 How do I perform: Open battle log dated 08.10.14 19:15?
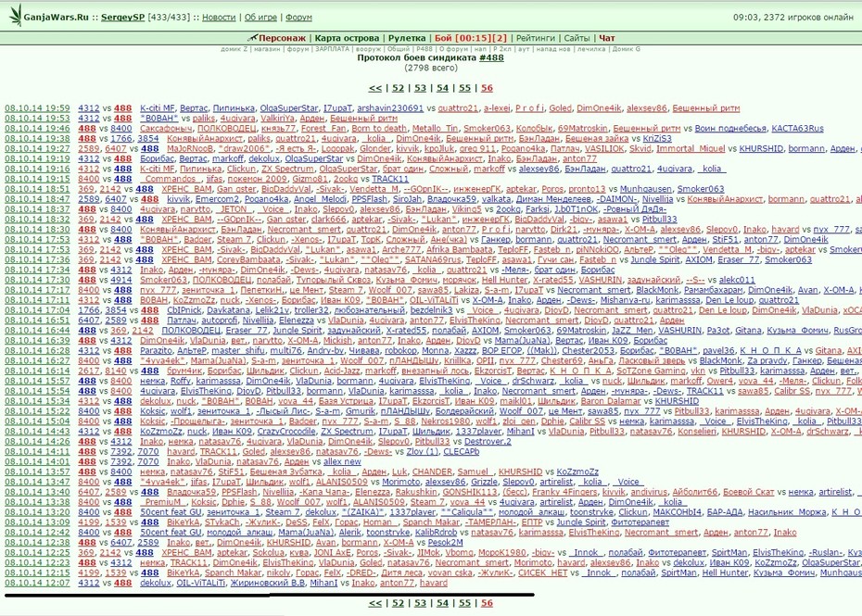click(x=37, y=179)
